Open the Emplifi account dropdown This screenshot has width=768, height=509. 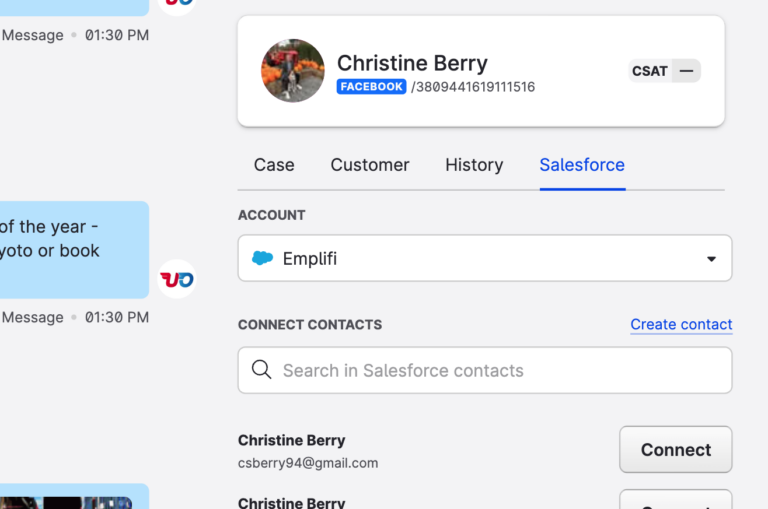[x=485, y=258]
